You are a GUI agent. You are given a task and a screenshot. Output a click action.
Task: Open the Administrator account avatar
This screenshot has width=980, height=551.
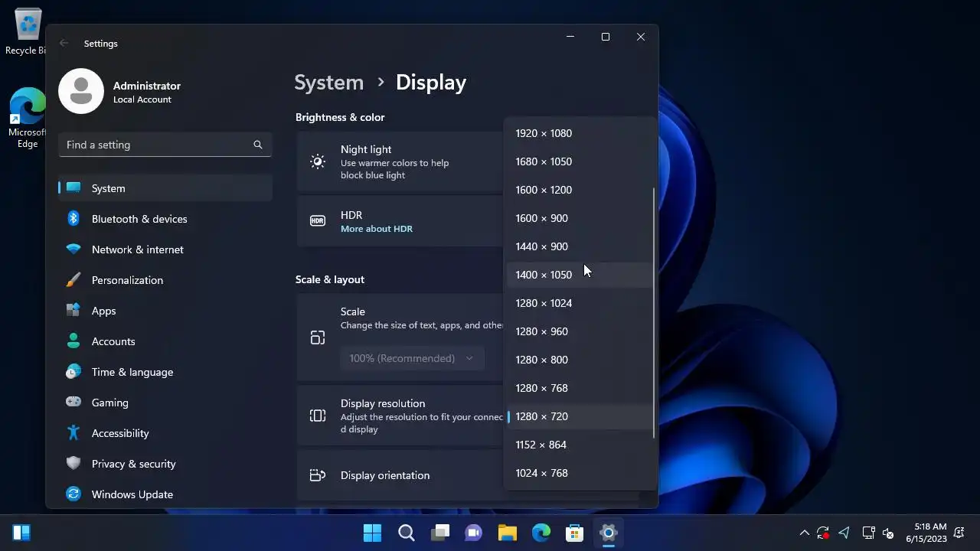click(81, 91)
